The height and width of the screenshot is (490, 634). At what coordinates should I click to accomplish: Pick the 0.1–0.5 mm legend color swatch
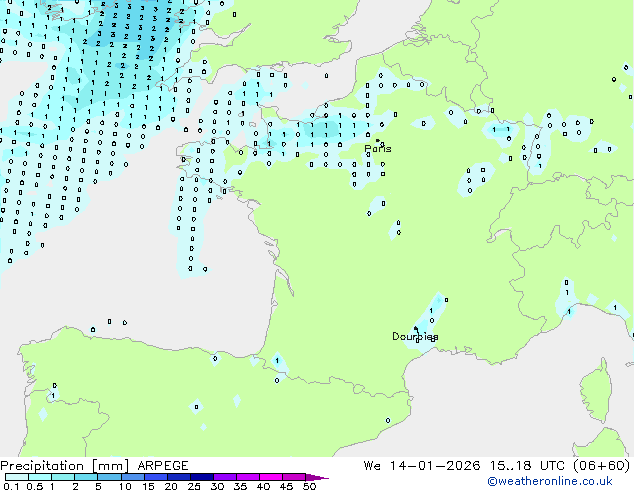click(x=17, y=477)
